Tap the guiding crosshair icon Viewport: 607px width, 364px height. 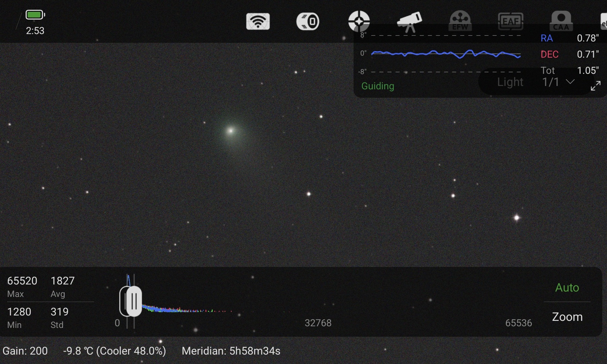[x=359, y=21]
